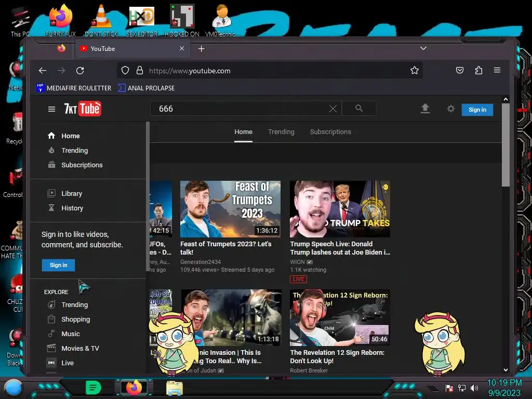Open YouTube settings gear icon

click(x=450, y=109)
